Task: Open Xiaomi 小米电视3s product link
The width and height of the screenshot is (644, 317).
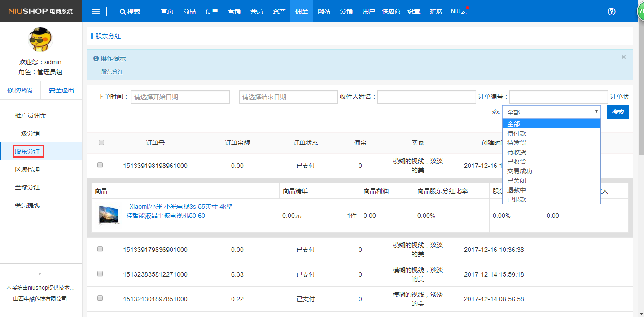Action: tap(180, 211)
